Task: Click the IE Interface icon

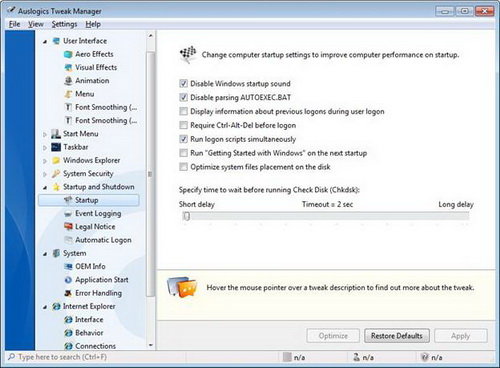Action: pos(68,320)
